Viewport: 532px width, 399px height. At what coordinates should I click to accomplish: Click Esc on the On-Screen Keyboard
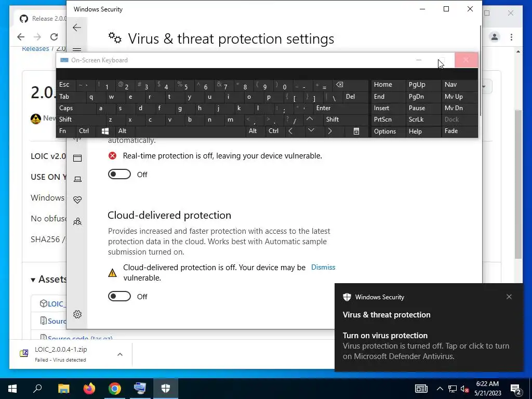pos(66,85)
